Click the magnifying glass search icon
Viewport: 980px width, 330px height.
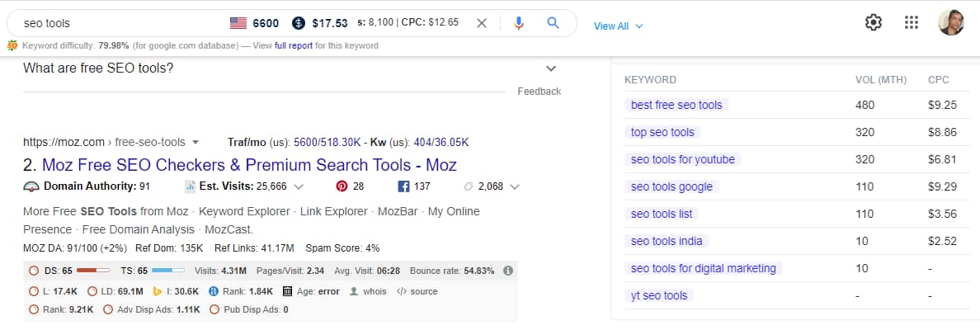[x=554, y=23]
